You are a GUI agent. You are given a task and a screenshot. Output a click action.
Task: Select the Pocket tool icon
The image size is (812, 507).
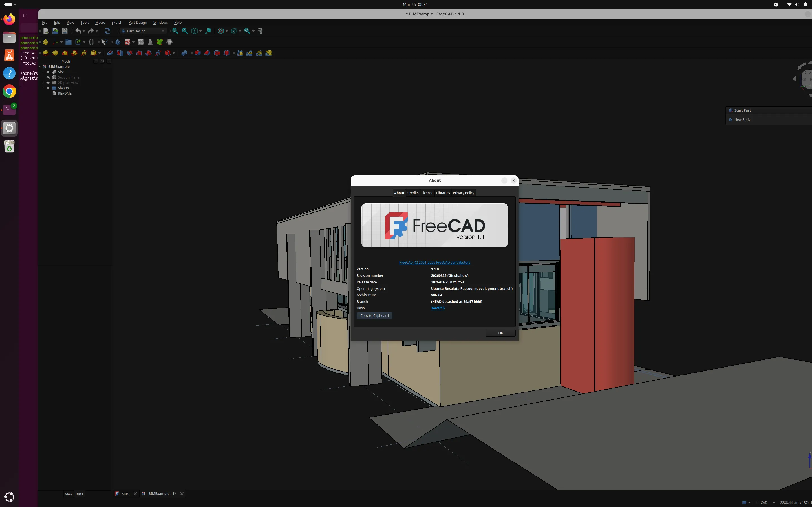(x=110, y=53)
